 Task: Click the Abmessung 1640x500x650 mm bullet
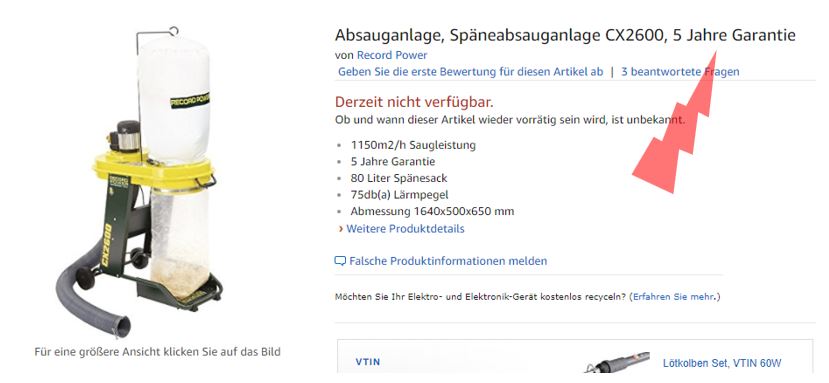[432, 212]
